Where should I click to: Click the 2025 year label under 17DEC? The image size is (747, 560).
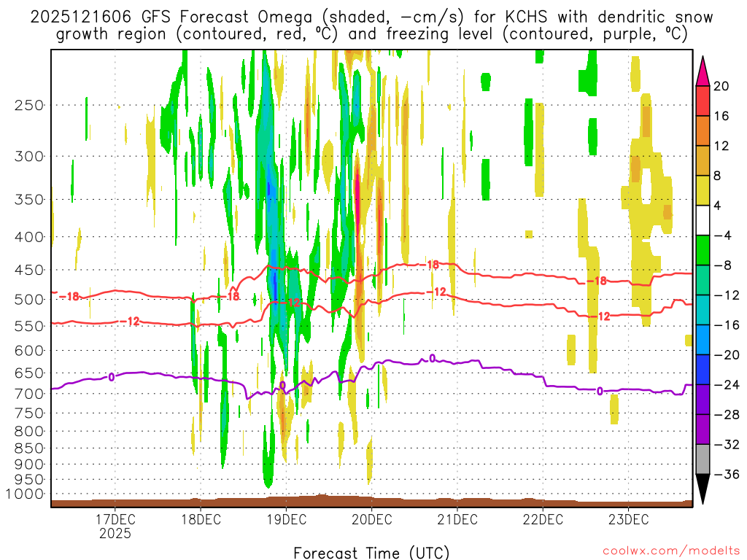point(115,533)
